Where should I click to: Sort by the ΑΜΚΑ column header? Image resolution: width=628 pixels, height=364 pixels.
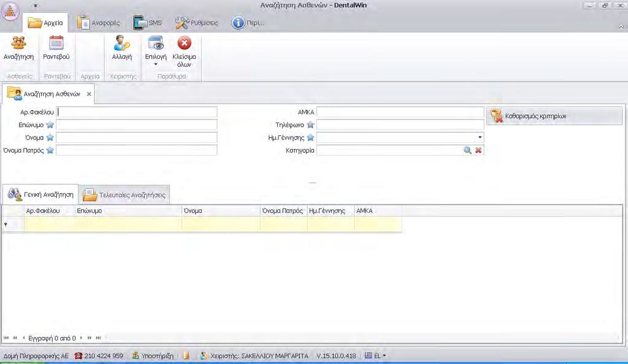click(x=378, y=211)
